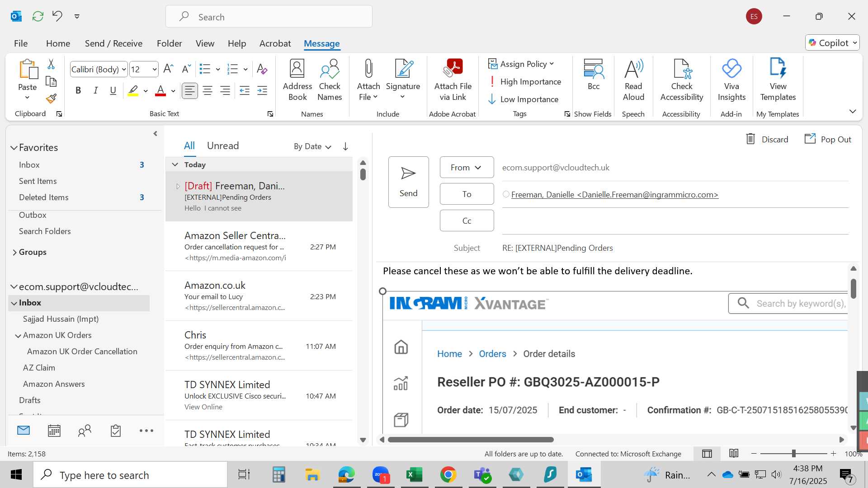The image size is (868, 488).
Task: Open the font name dropdown
Action: (124, 69)
